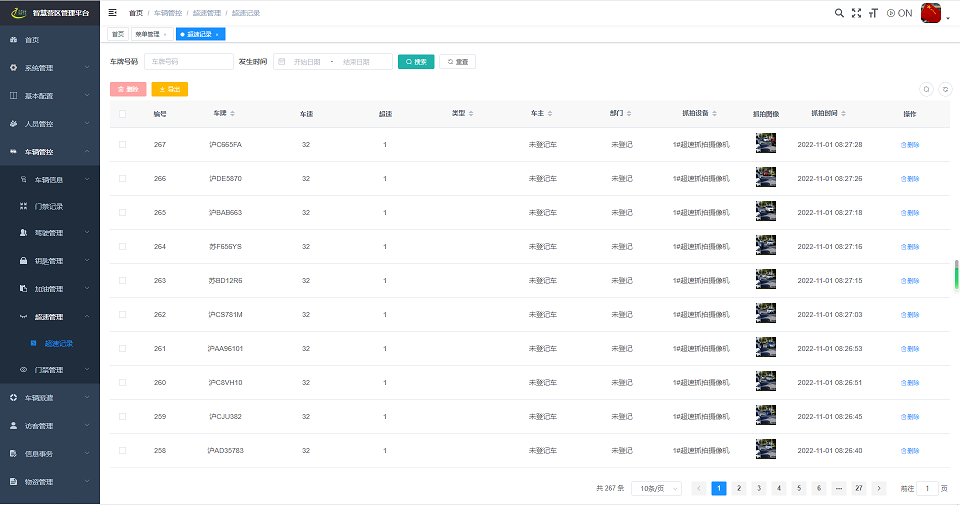The width and height of the screenshot is (961, 506).
Task: Open the 10条/页 page size dropdown
Action: pyautogui.click(x=656, y=488)
